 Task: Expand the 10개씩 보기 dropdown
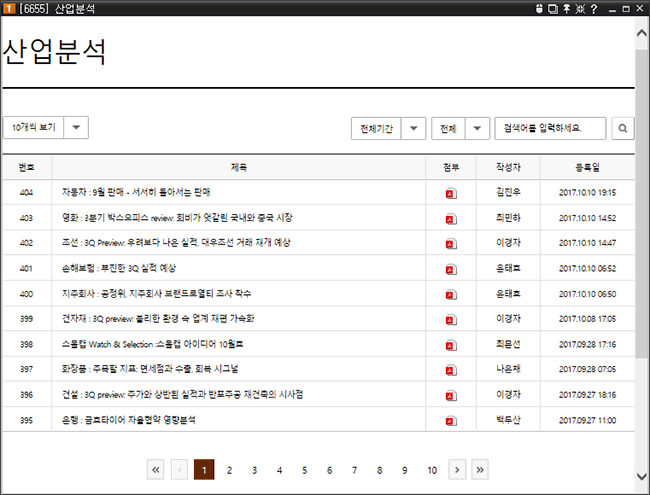click(x=77, y=128)
